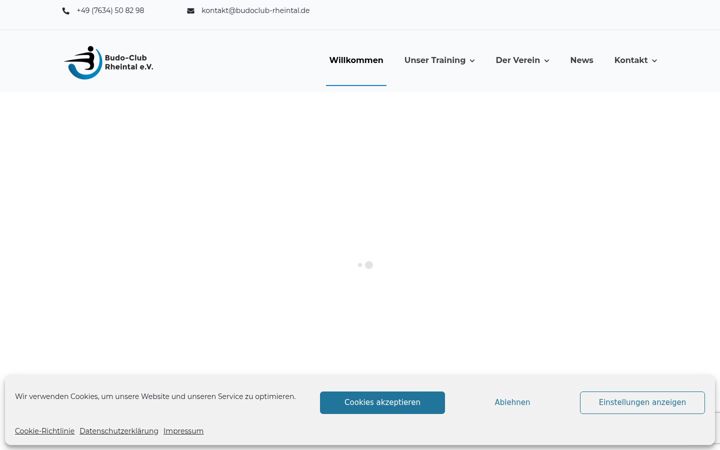Open the News menu item
Viewport: 720px width, 450px height.
click(x=581, y=60)
